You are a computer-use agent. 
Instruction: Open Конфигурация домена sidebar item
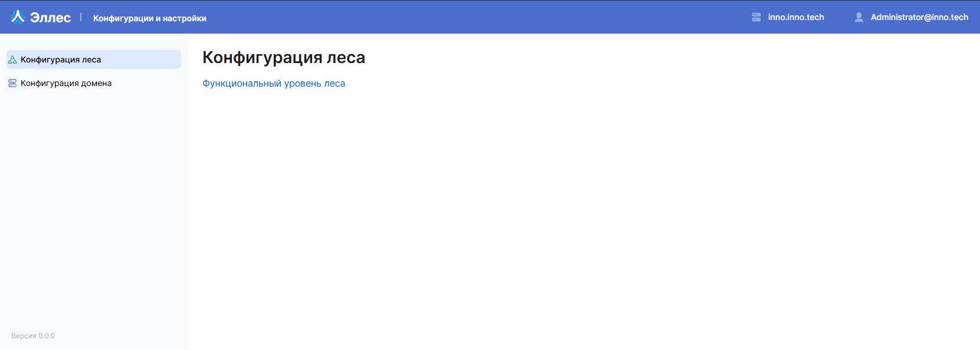66,83
